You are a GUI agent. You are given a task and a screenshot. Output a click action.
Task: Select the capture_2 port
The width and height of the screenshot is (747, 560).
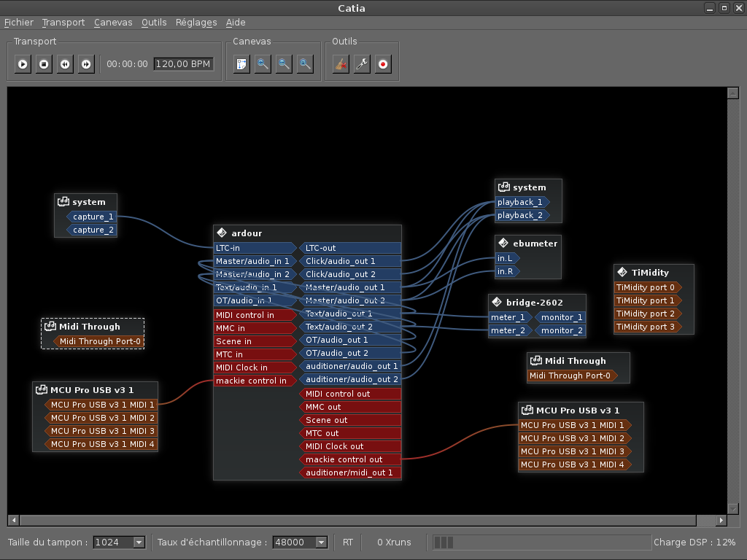(91, 230)
